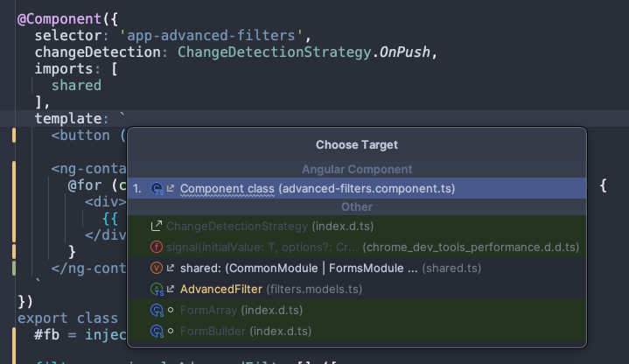Screen dimensions: 629x364
Task: Click the shared import in imports array
Action: [x=76, y=86]
